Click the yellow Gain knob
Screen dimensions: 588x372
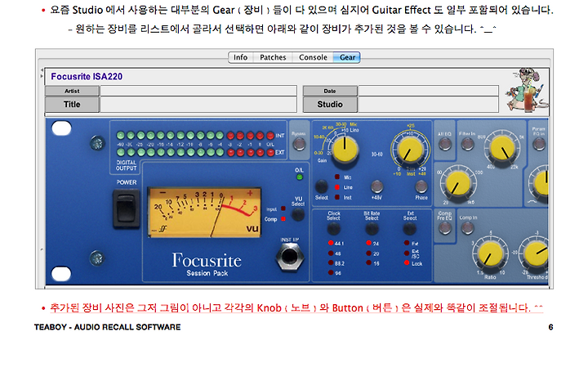click(x=345, y=149)
